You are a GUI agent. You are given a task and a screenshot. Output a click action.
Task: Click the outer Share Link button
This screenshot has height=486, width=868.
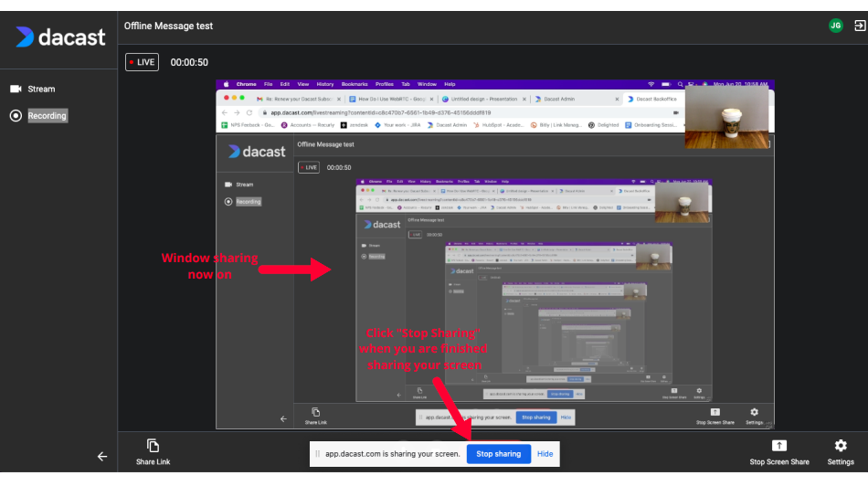tap(153, 452)
